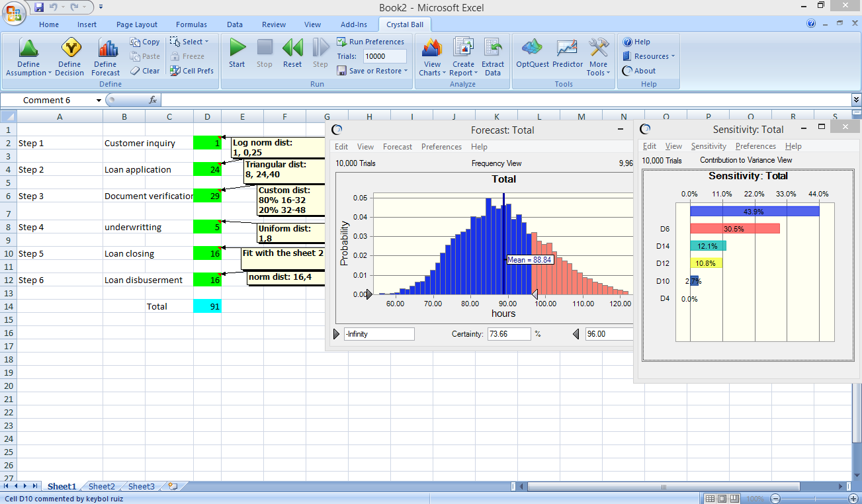Save the workbook from quick access toolbar
The image size is (862, 504).
(39, 7)
